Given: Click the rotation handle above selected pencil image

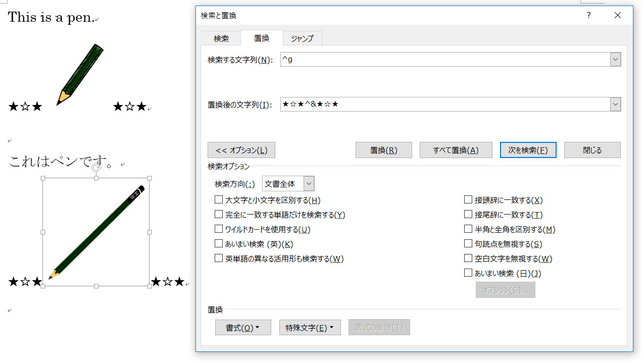Looking at the screenshot, I should coord(96,167).
